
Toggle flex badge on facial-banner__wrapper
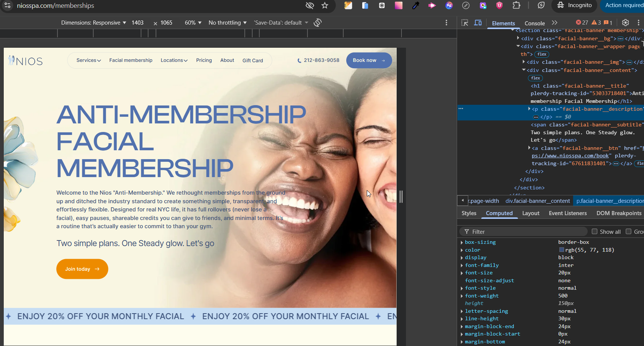pyautogui.click(x=542, y=54)
